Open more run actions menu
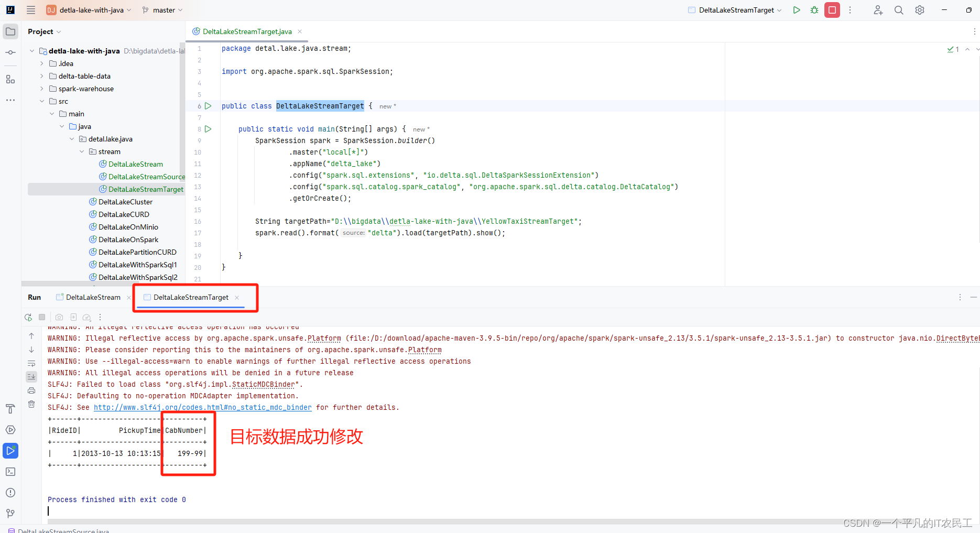980x533 pixels. pyautogui.click(x=850, y=10)
